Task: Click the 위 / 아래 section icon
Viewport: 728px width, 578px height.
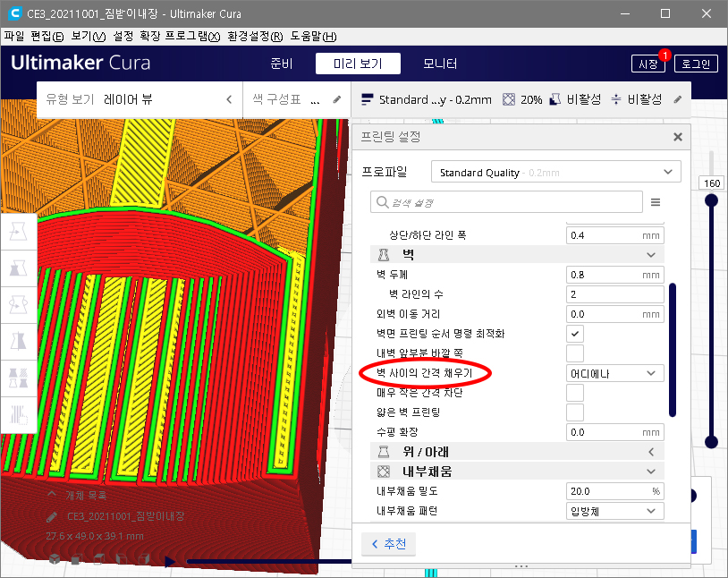Action: tap(384, 452)
